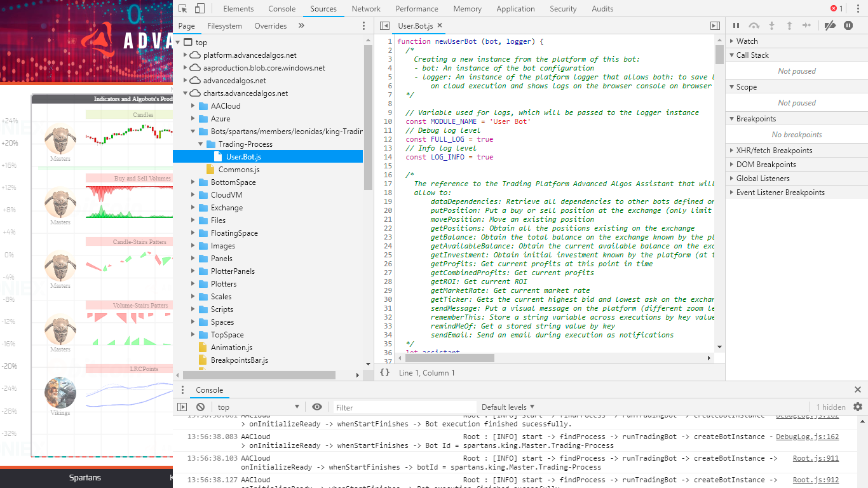The width and height of the screenshot is (868, 488).
Task: Open the Default levels dropdown
Action: pos(508,407)
